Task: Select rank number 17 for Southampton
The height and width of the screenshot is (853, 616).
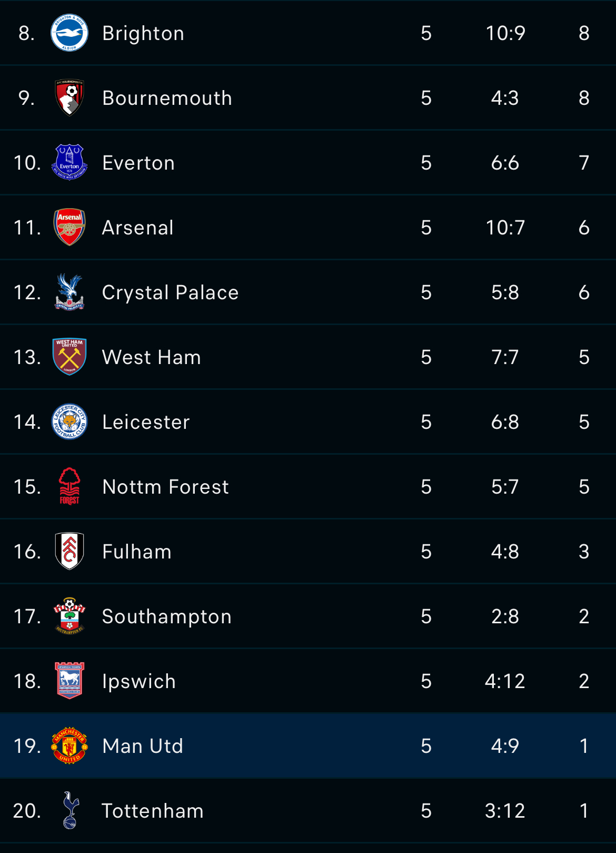Action: pos(27,616)
